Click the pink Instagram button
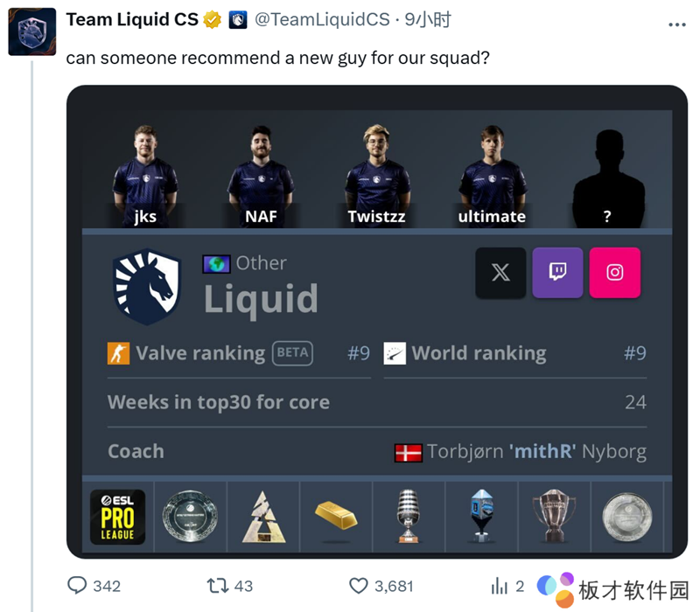This screenshot has width=700, height=612. 615,273
